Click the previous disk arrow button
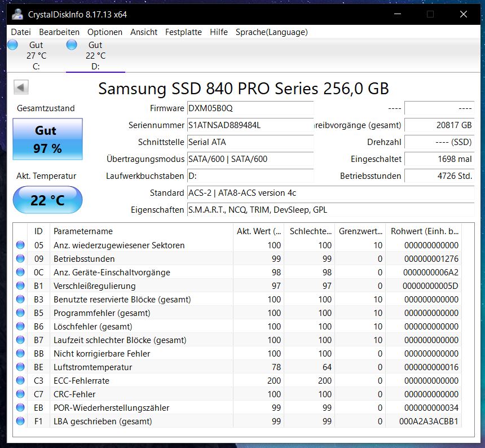 tap(21, 87)
